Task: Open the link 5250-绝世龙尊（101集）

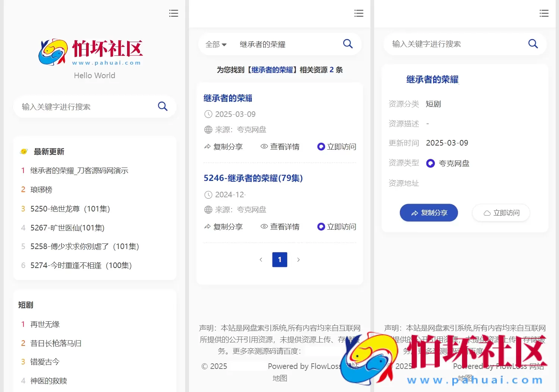Action: pyautogui.click(x=70, y=208)
